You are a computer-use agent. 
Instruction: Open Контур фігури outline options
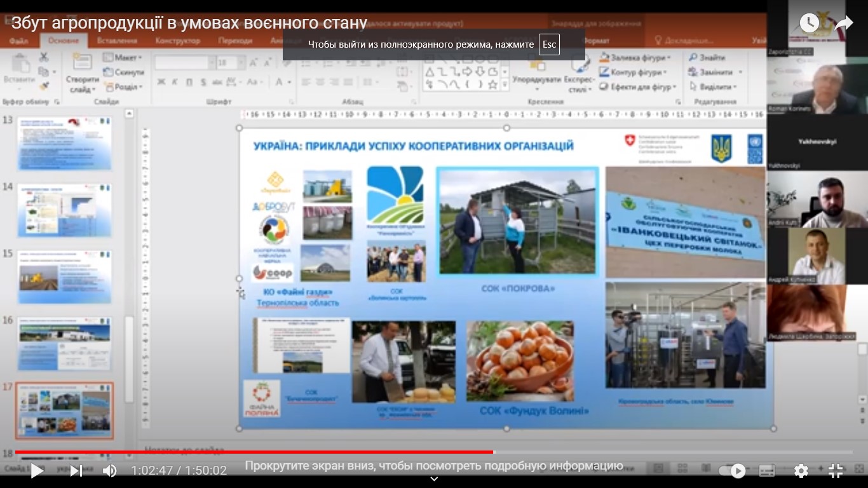pyautogui.click(x=632, y=72)
